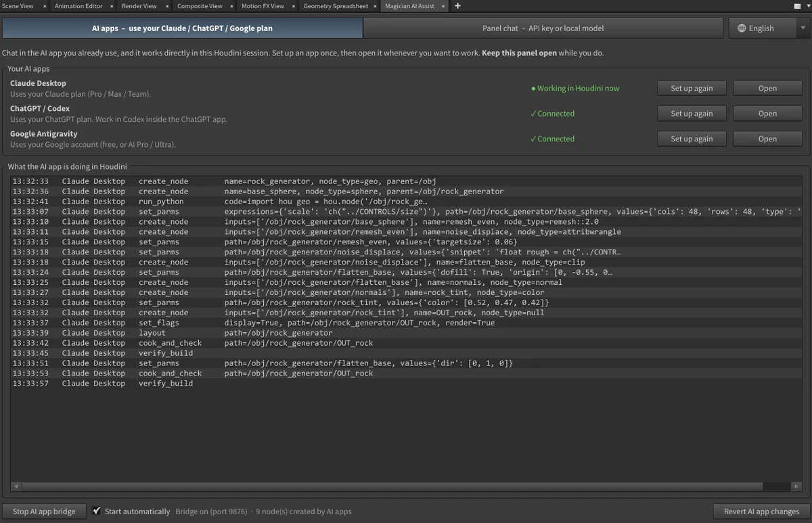Select the 13:33:18 flatten_base create_node row

[x=406, y=263]
